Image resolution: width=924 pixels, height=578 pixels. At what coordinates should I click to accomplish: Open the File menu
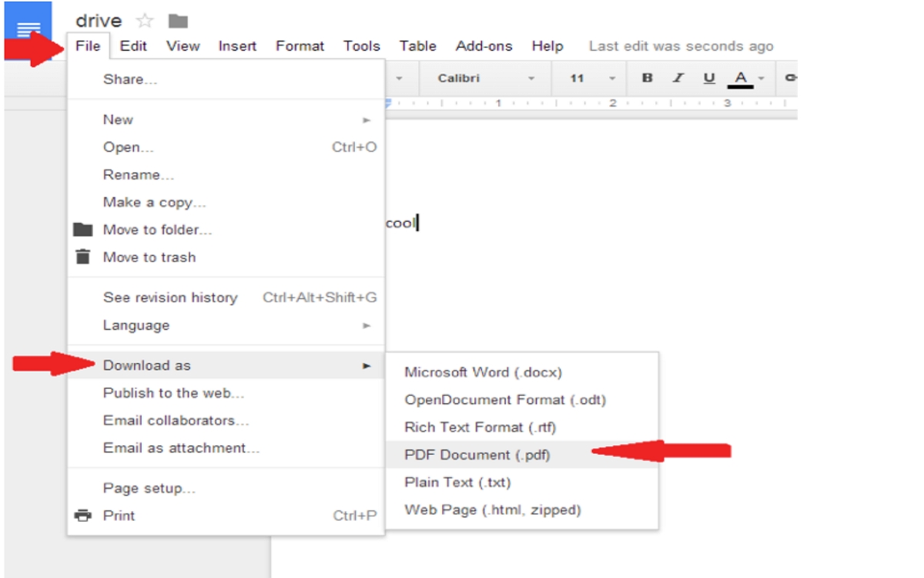88,46
